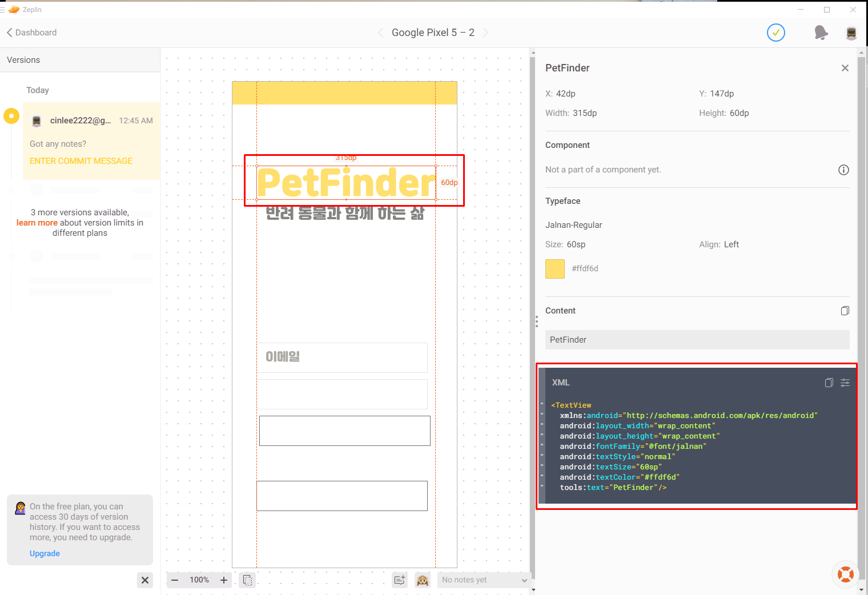This screenshot has height=595, width=868.
Task: Open the No notes yet dropdown
Action: (x=484, y=580)
